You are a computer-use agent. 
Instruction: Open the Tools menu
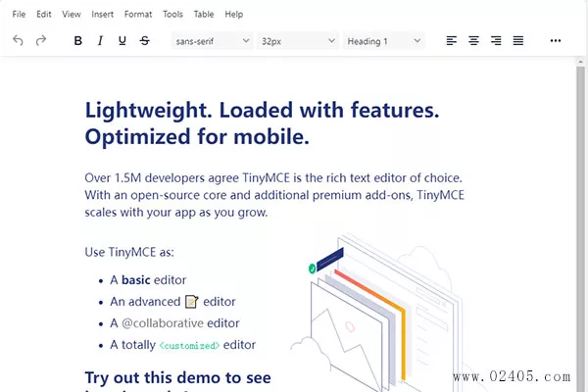(172, 15)
